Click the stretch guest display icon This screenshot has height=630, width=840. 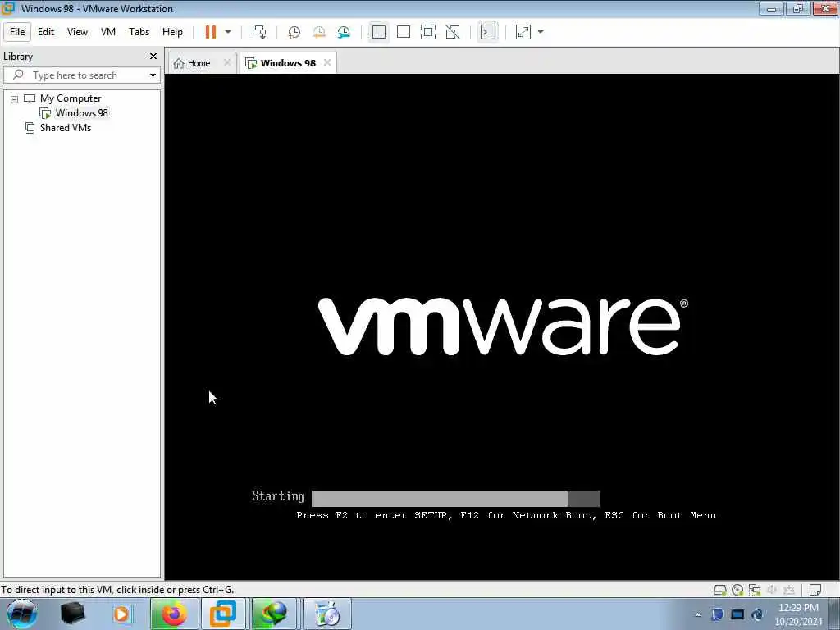tap(523, 32)
